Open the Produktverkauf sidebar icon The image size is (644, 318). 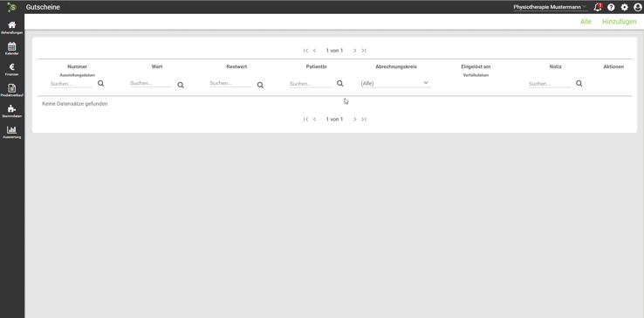point(12,88)
